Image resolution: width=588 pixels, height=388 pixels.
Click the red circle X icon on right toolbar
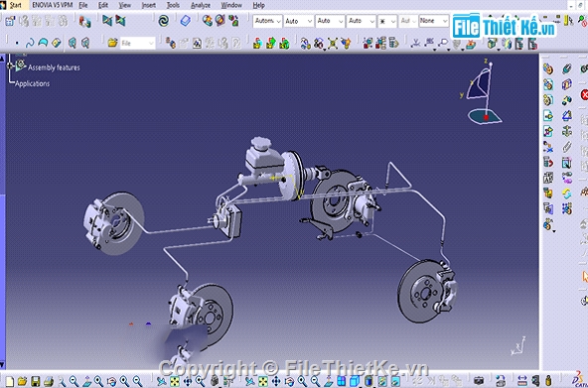tap(584, 94)
